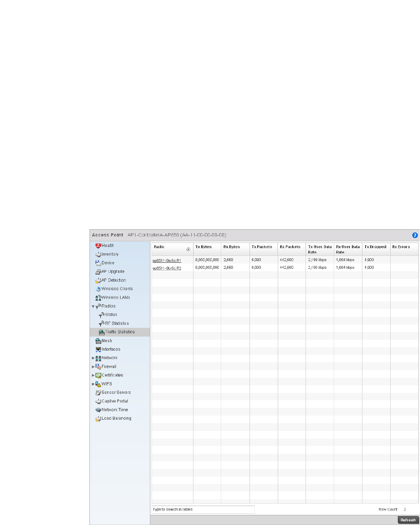Click the Load Balancing icon
The height and width of the screenshot is (525, 420).
[x=98, y=419]
